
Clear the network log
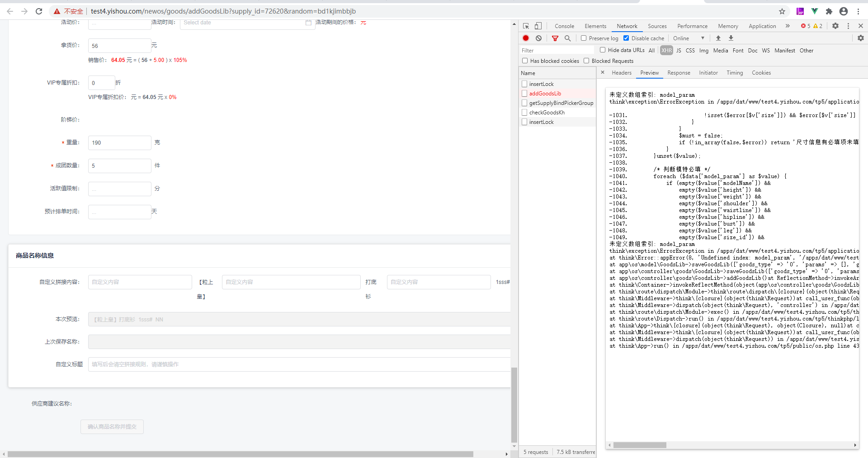click(x=538, y=38)
